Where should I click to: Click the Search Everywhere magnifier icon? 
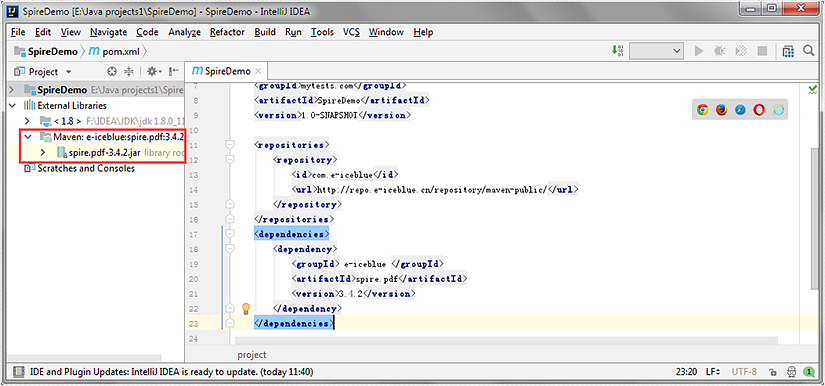coord(809,51)
